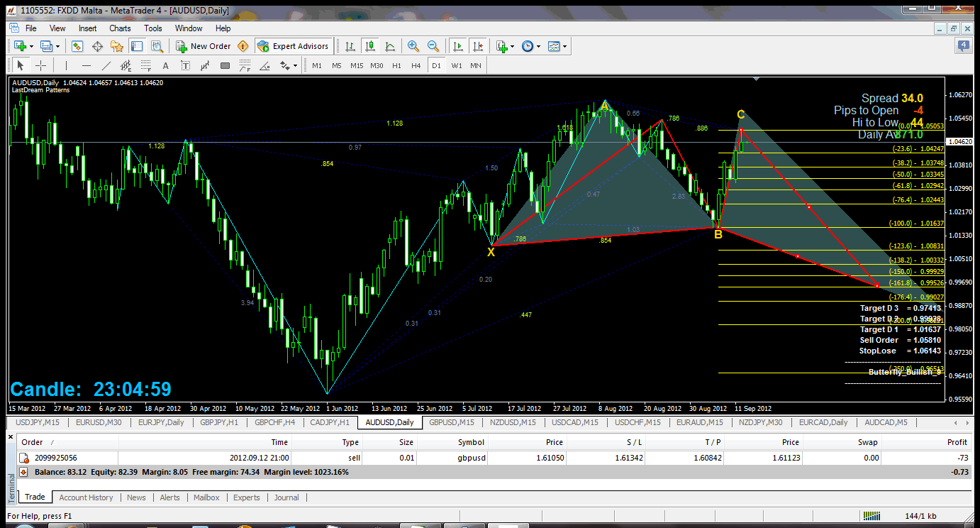Toggle the Strategy Tester panel
980x528 pixels.
(157, 46)
